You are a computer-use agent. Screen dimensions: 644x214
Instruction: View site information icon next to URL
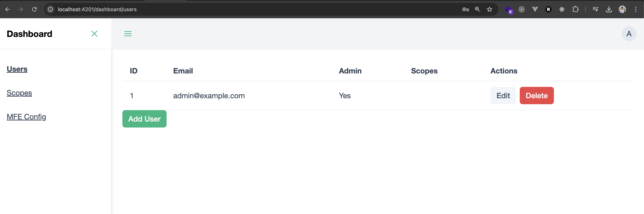51,9
